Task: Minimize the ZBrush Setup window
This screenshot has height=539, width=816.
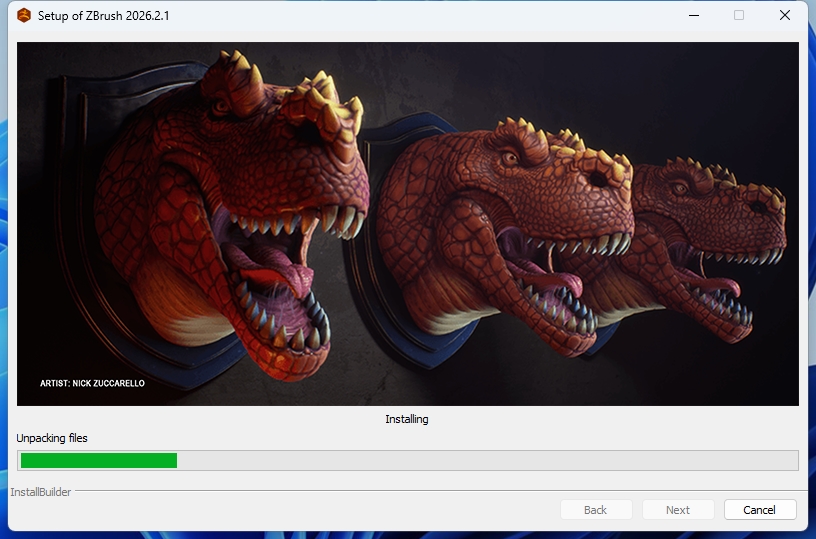Action: (x=694, y=15)
